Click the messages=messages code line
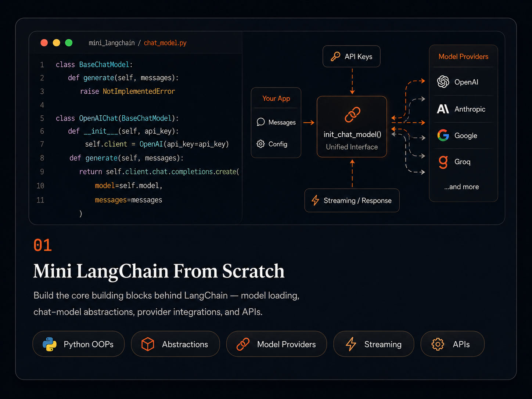Viewport: 532px width, 399px height. (129, 200)
